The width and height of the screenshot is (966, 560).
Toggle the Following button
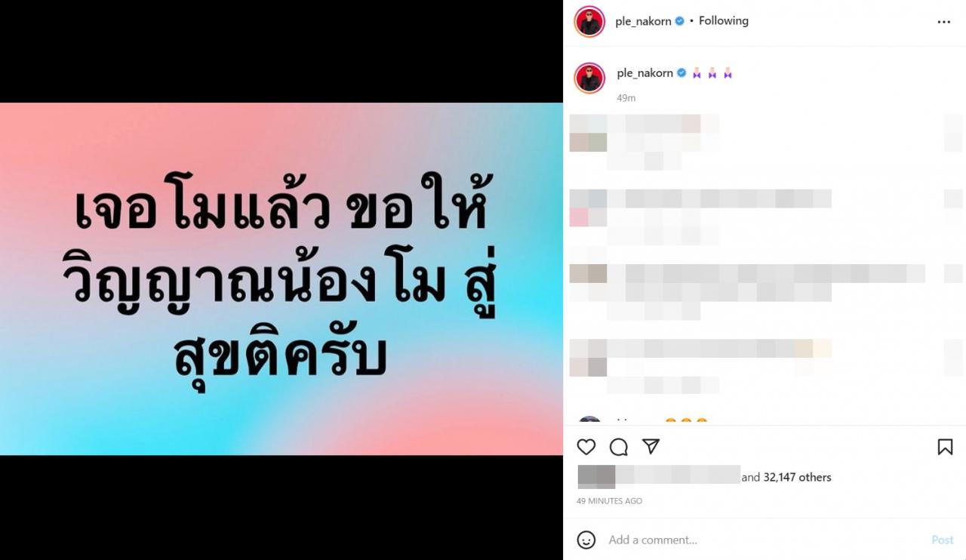724,21
